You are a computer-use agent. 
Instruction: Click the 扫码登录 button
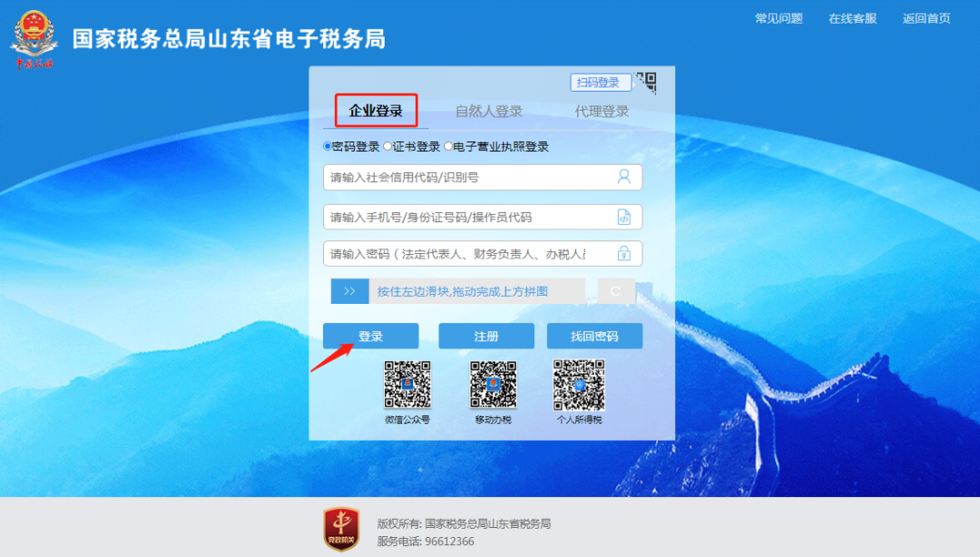(x=600, y=83)
